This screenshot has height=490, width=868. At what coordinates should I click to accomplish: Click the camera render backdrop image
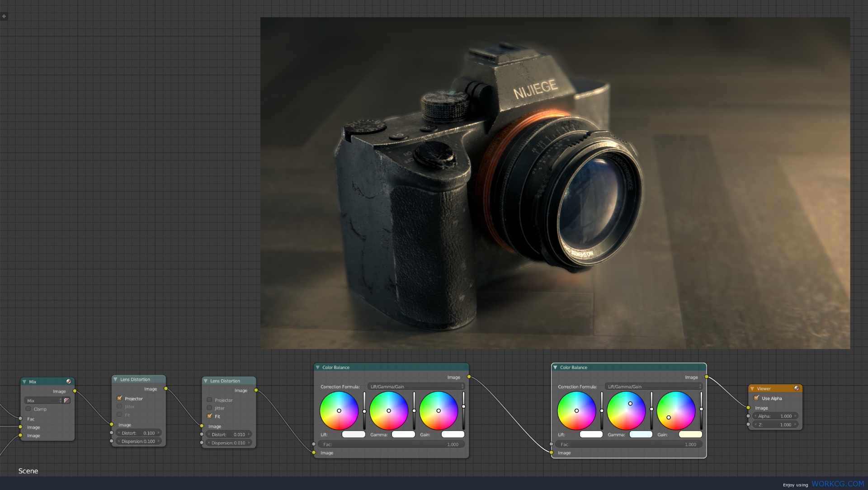pos(555,183)
